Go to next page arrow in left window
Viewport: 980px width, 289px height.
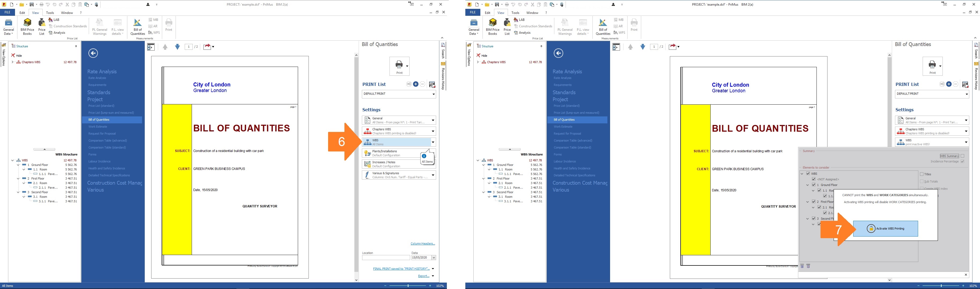[177, 47]
